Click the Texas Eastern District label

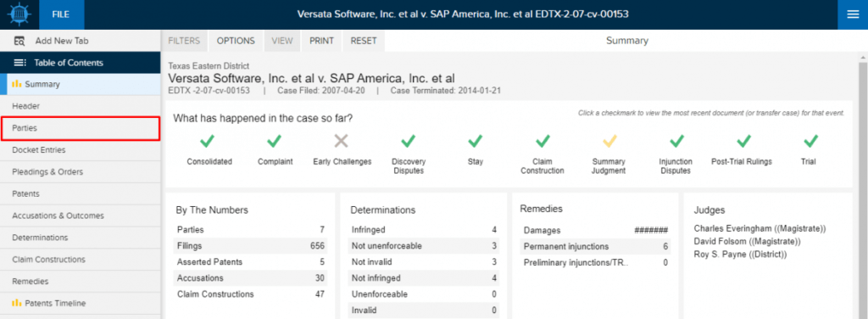pyautogui.click(x=209, y=66)
